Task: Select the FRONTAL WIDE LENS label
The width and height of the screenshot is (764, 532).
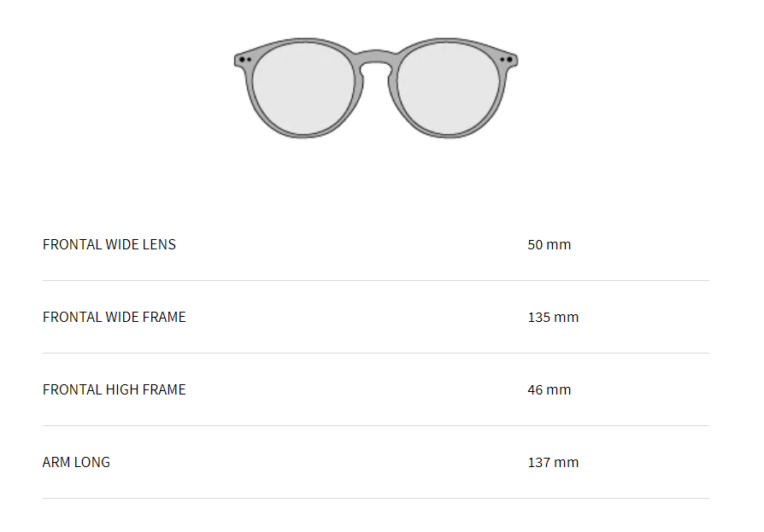Action: coord(109,244)
